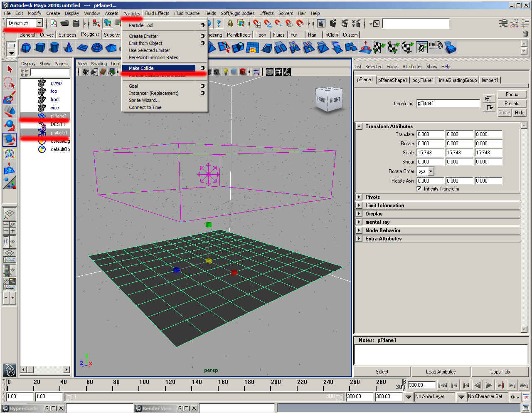Open the Dynamics menu set dropdown
The height and width of the screenshot is (413, 532).
tap(39, 23)
